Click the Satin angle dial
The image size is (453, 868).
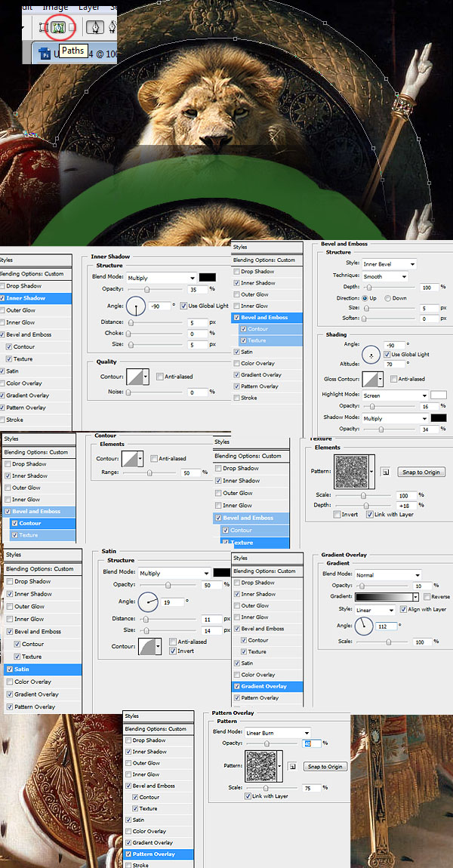click(147, 602)
